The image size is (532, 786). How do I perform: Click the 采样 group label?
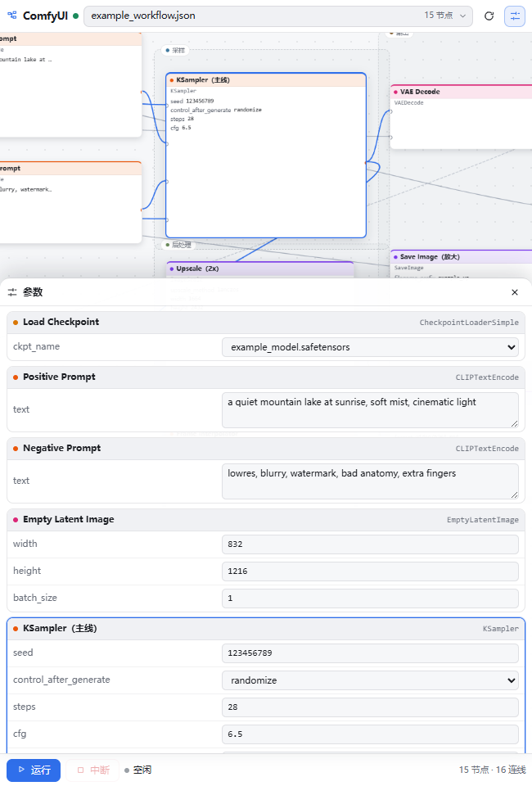[175, 50]
